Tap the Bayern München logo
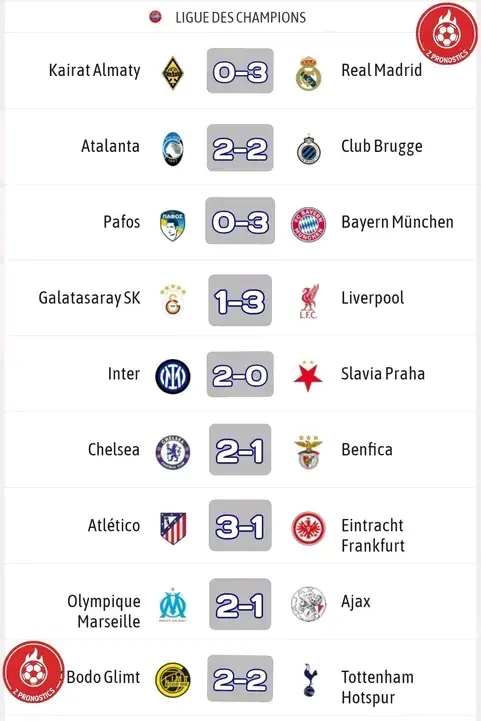 309,224
